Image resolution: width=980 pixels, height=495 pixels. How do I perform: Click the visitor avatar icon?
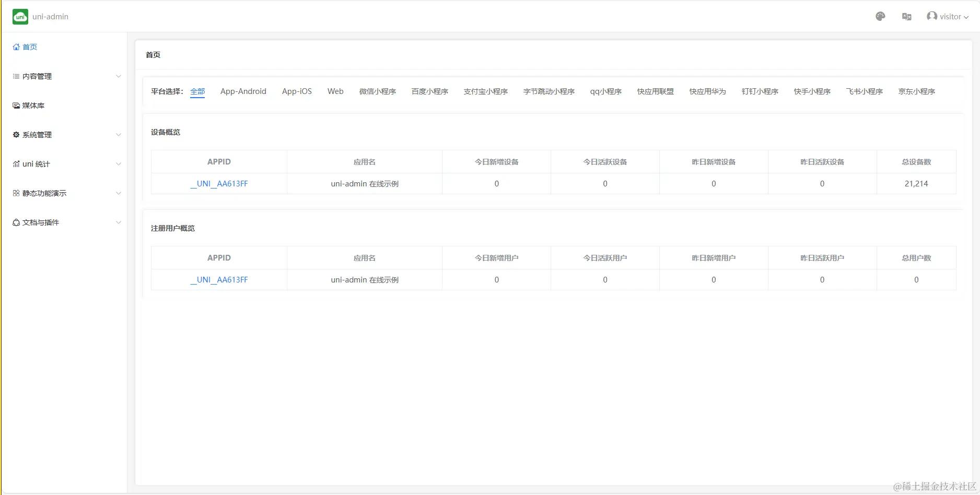pyautogui.click(x=932, y=16)
